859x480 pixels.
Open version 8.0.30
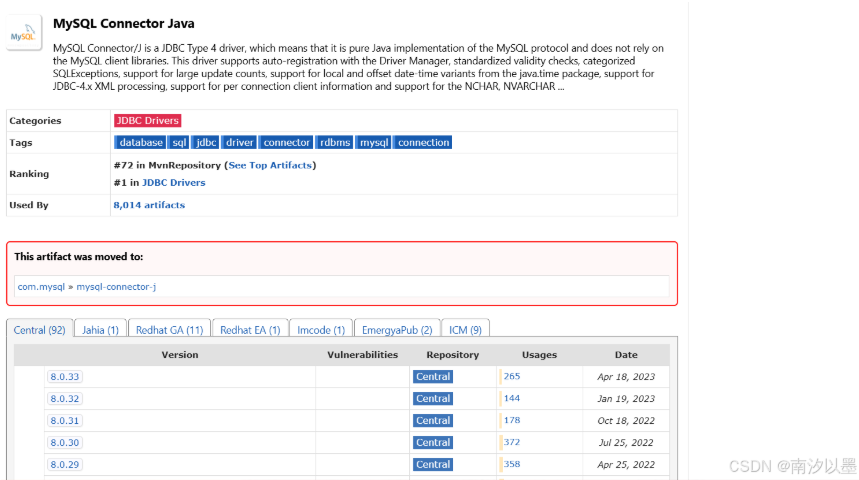[x=64, y=443]
